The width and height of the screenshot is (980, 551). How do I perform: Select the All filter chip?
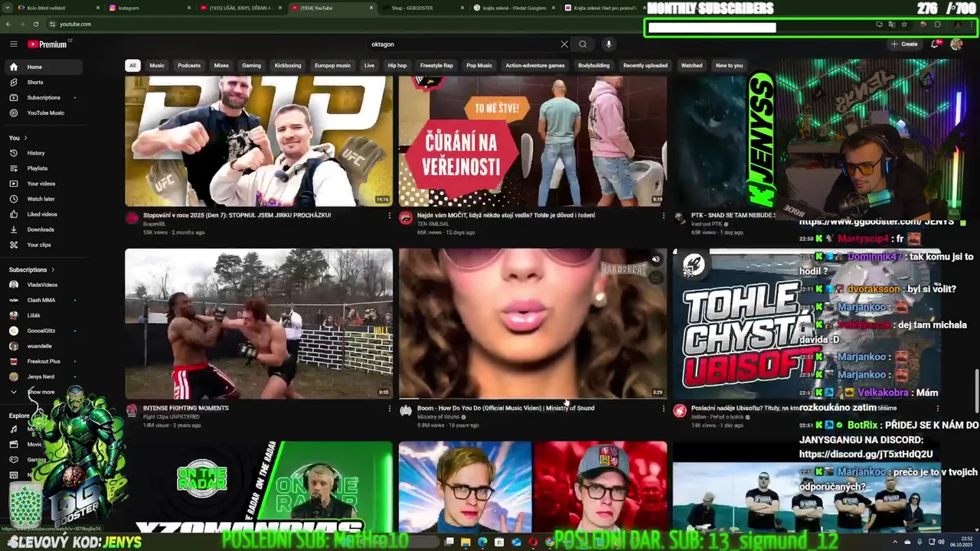point(132,66)
